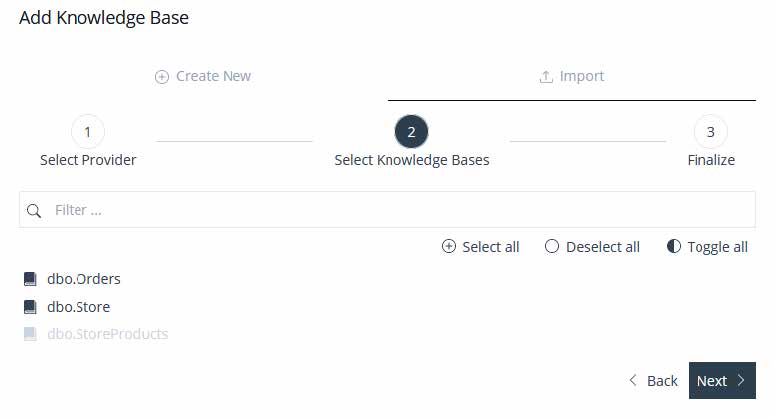Go to step 1 Select Provider
The width and height of the screenshot is (775, 418).
click(87, 132)
